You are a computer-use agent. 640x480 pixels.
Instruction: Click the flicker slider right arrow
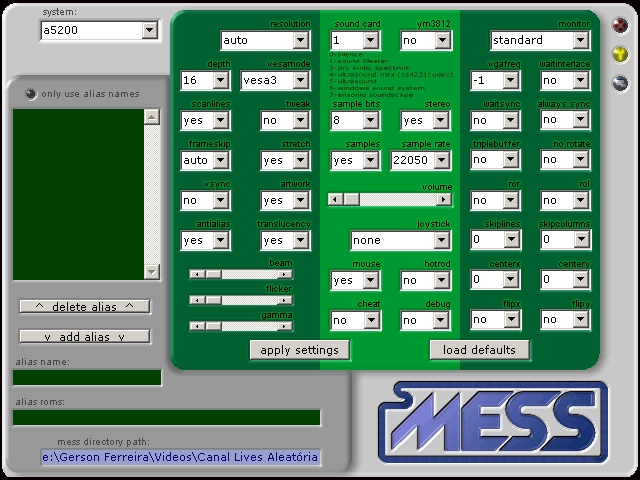pos(284,300)
